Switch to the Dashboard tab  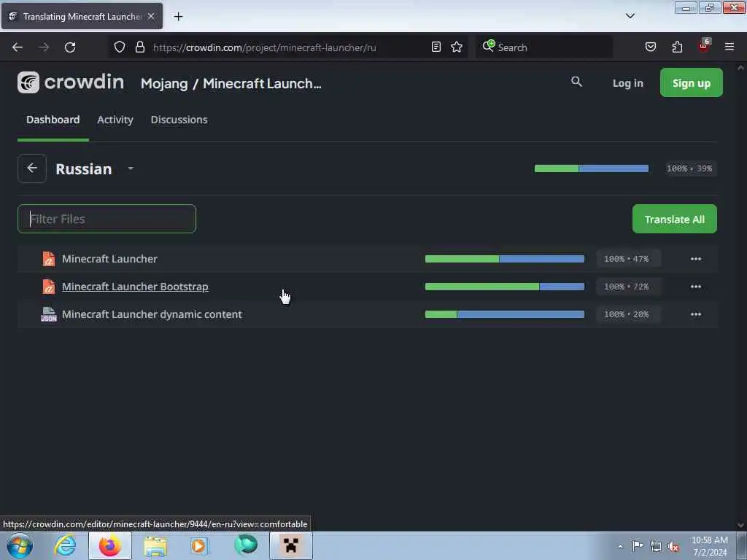pyautogui.click(x=53, y=120)
